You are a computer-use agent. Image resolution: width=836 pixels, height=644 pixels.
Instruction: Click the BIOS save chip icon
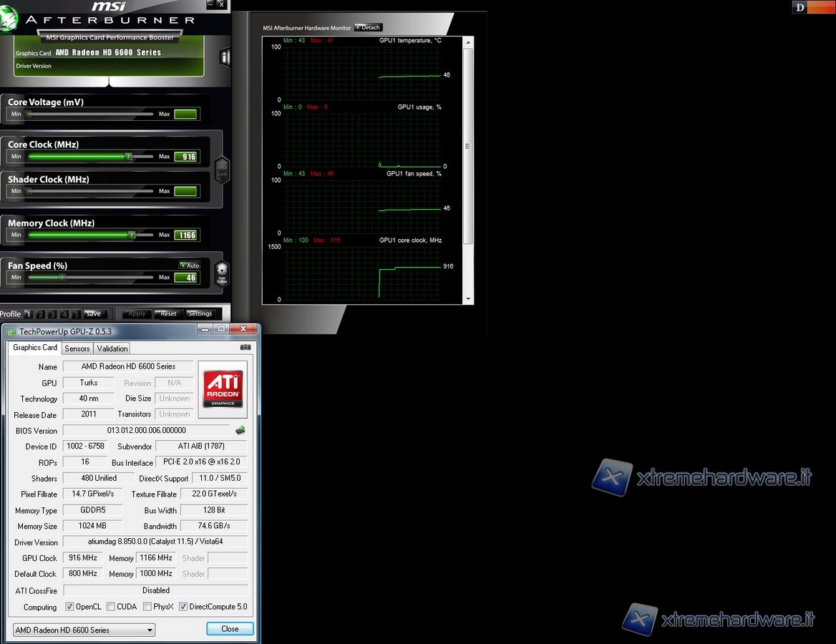click(240, 430)
